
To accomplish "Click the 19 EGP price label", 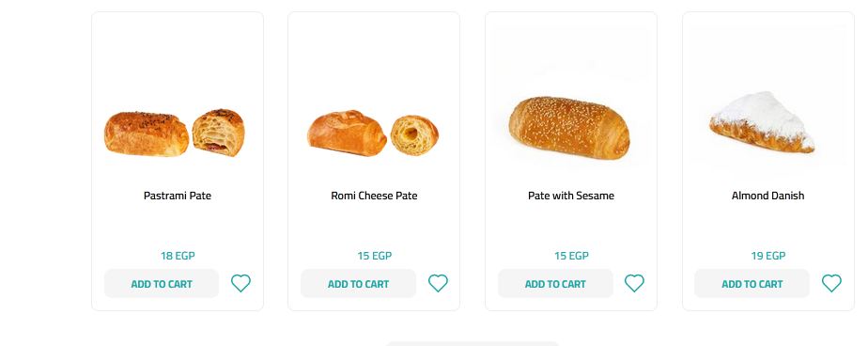I will (x=767, y=256).
